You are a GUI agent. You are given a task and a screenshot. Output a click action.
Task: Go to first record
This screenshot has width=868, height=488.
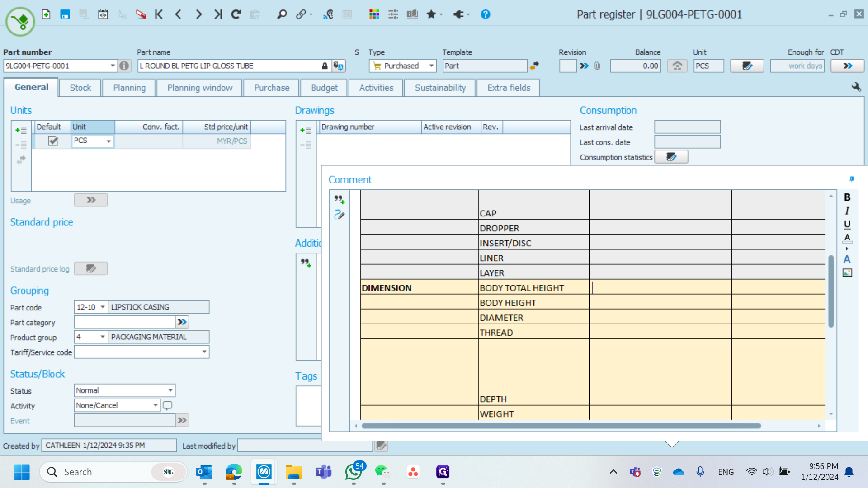pyautogui.click(x=159, y=14)
